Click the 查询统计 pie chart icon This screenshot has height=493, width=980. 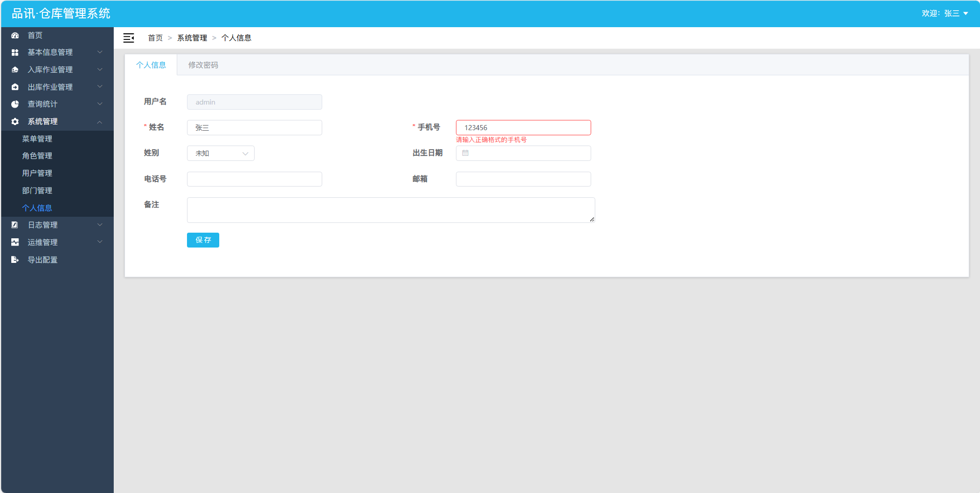pyautogui.click(x=15, y=104)
